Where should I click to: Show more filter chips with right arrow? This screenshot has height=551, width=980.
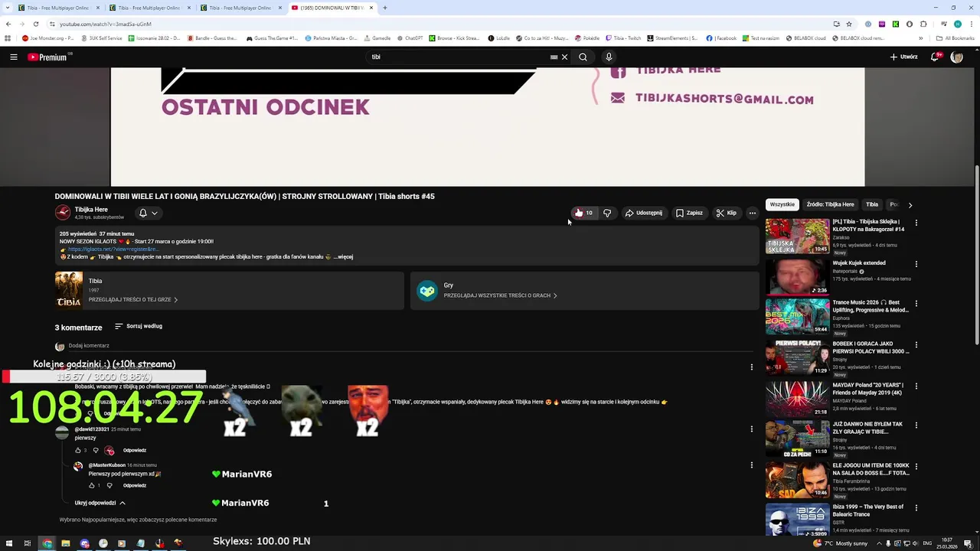pyautogui.click(x=910, y=204)
